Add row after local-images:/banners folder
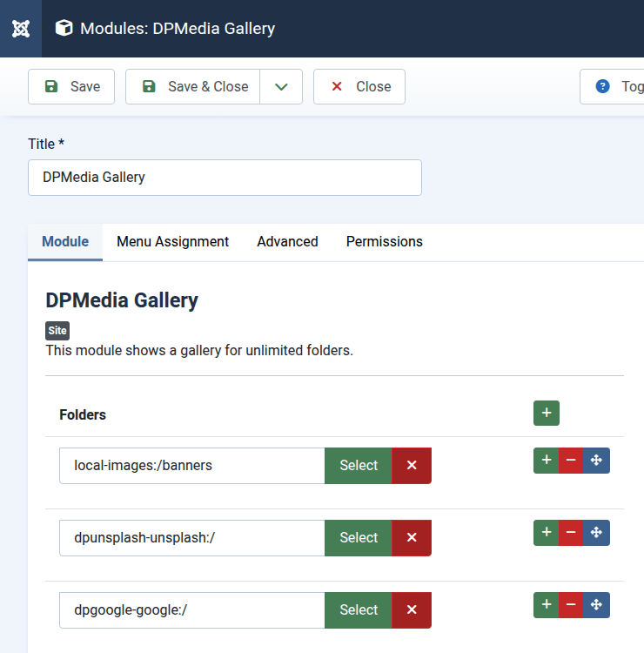This screenshot has width=644, height=653. tap(546, 461)
